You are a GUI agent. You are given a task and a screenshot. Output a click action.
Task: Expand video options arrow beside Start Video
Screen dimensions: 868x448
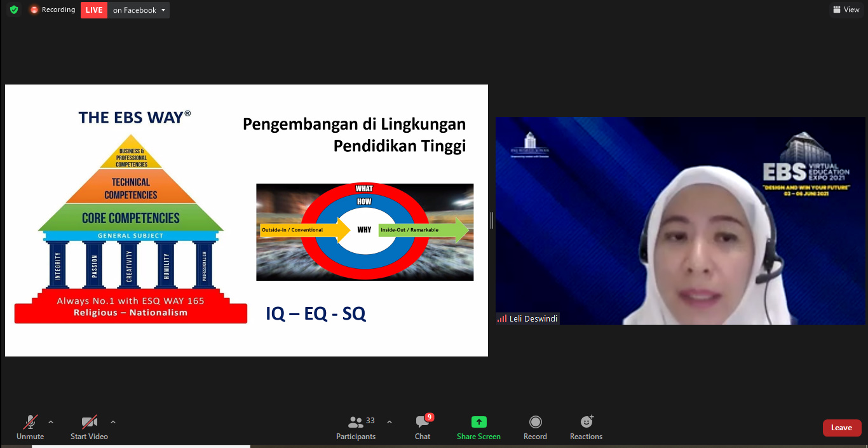(113, 422)
